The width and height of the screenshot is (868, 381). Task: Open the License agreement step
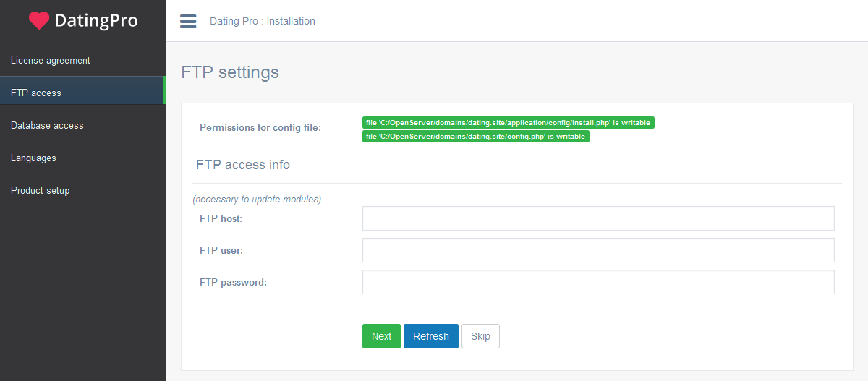83,60
